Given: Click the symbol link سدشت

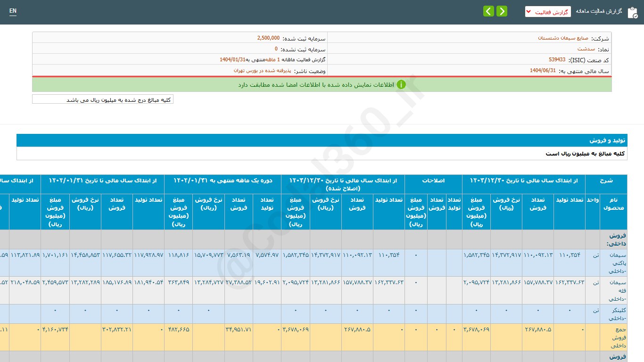Looking at the screenshot, I should tap(586, 49).
